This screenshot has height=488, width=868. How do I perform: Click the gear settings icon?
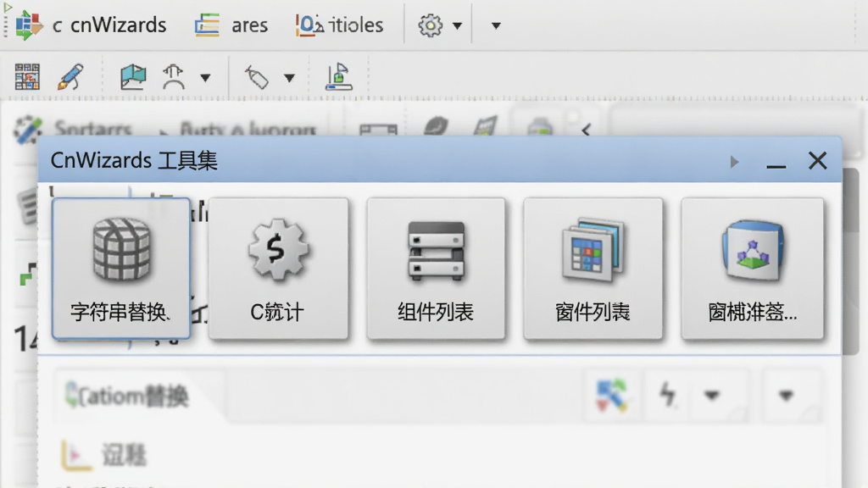pyautogui.click(x=430, y=25)
